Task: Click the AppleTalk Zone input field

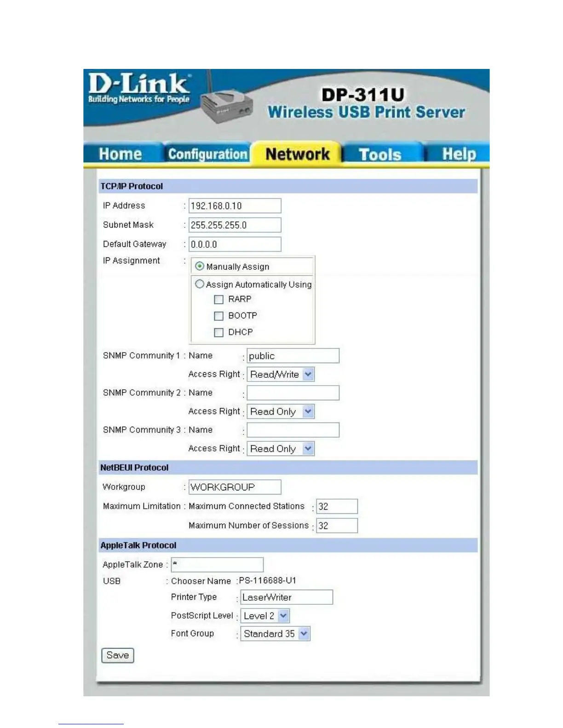Action: point(217,565)
